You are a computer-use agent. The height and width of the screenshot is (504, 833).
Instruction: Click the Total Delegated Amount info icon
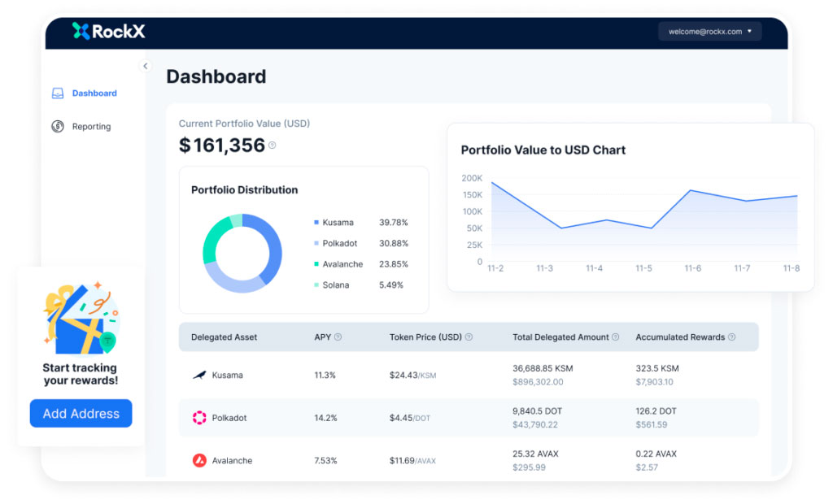coord(615,337)
